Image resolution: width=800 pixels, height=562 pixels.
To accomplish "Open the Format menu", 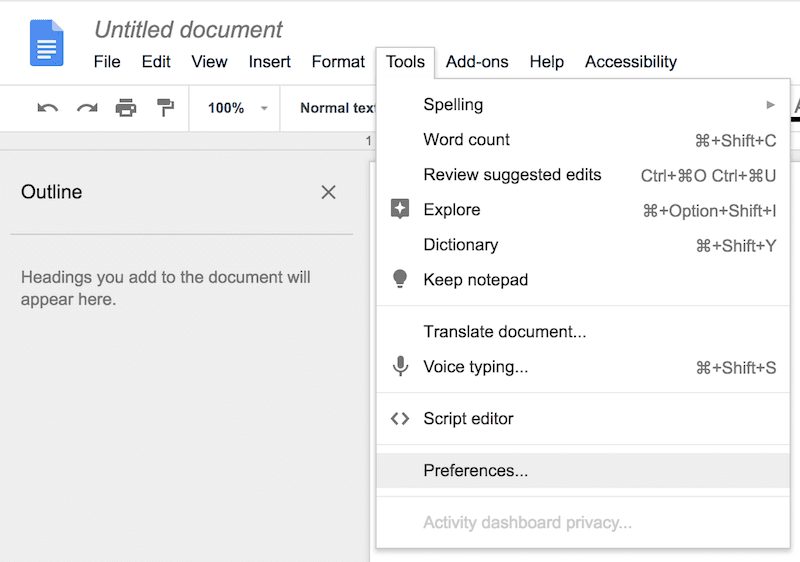I will coord(338,62).
